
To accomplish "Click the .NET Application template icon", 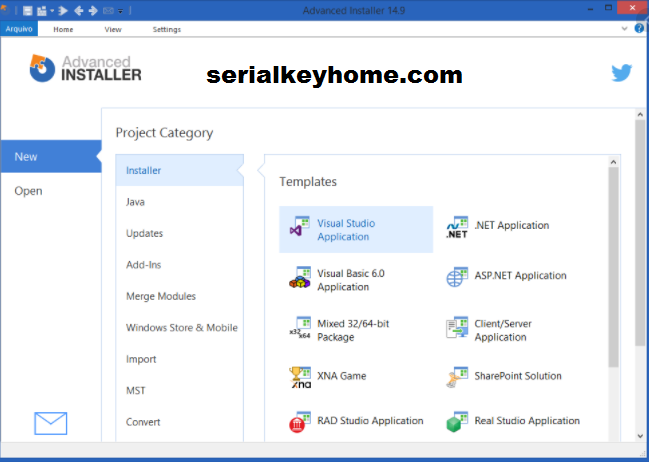I will (457, 227).
